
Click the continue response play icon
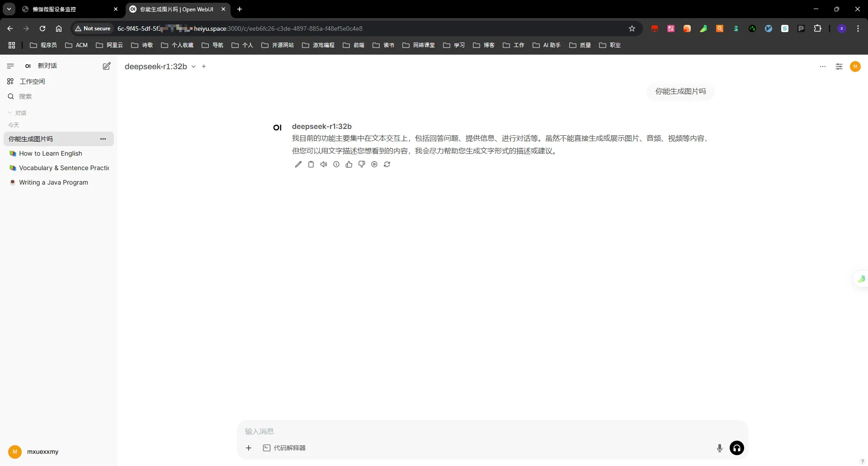pyautogui.click(x=374, y=164)
